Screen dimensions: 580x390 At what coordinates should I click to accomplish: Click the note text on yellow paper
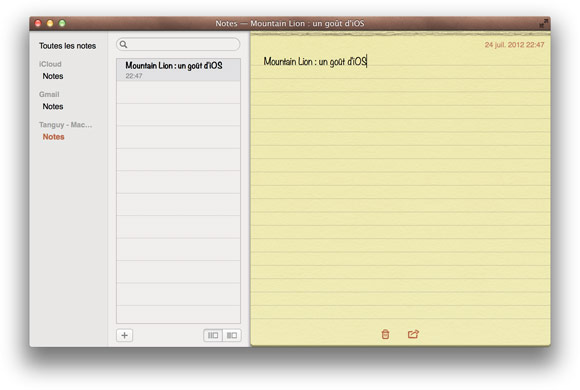[x=315, y=61]
